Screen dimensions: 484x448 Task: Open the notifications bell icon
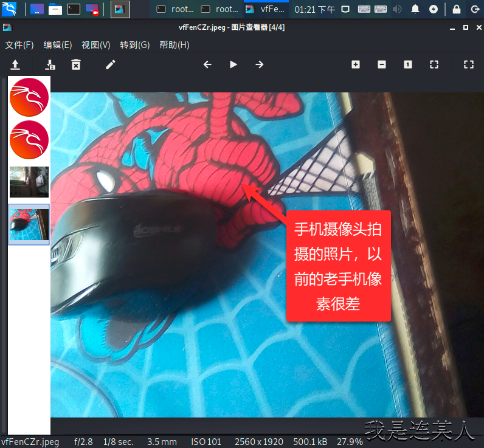coord(415,9)
